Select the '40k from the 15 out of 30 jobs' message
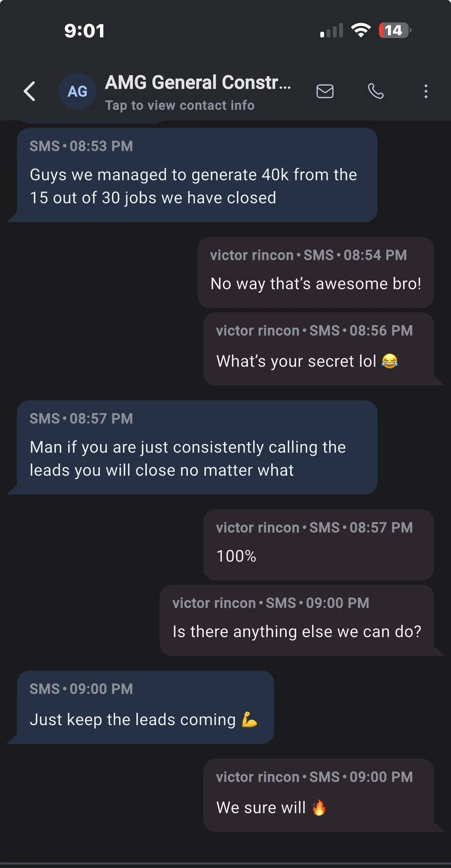 pyautogui.click(x=197, y=175)
